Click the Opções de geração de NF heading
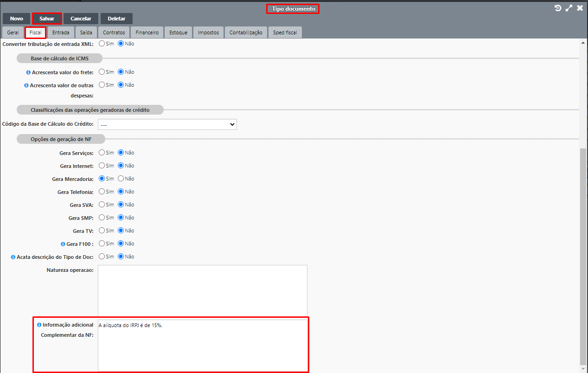 tap(61, 139)
